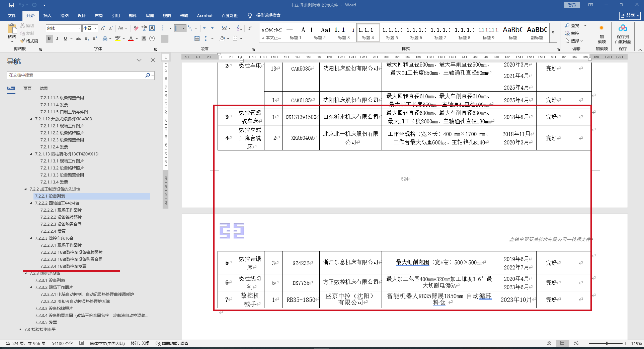Click the decrease indent icon
The image size is (644, 349).
206,28
